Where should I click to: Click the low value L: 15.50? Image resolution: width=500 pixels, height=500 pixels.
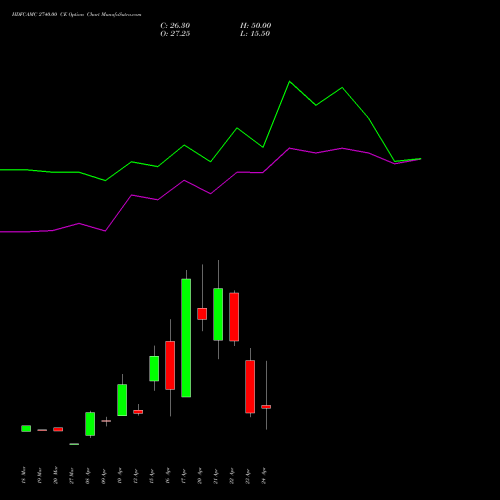point(255,34)
